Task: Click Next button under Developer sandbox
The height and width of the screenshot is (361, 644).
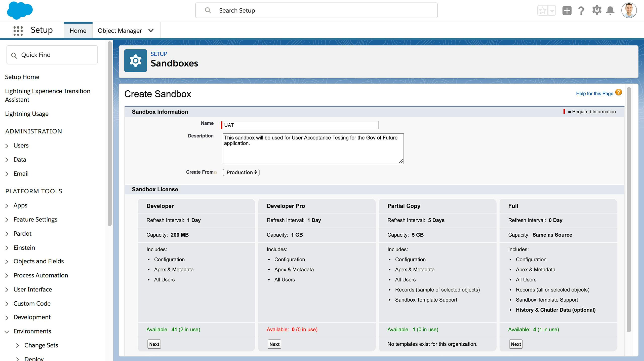Action: click(153, 344)
